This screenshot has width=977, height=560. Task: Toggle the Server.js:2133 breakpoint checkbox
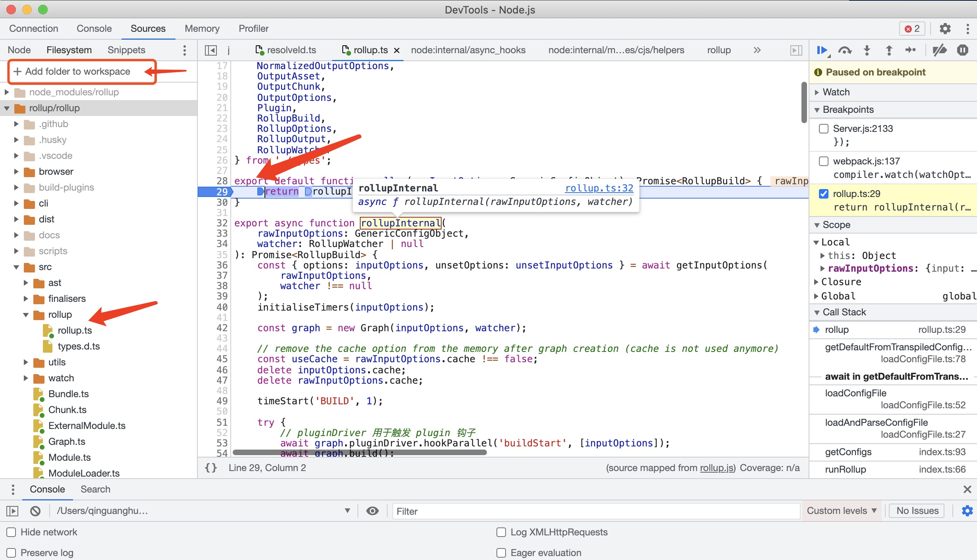click(x=824, y=129)
